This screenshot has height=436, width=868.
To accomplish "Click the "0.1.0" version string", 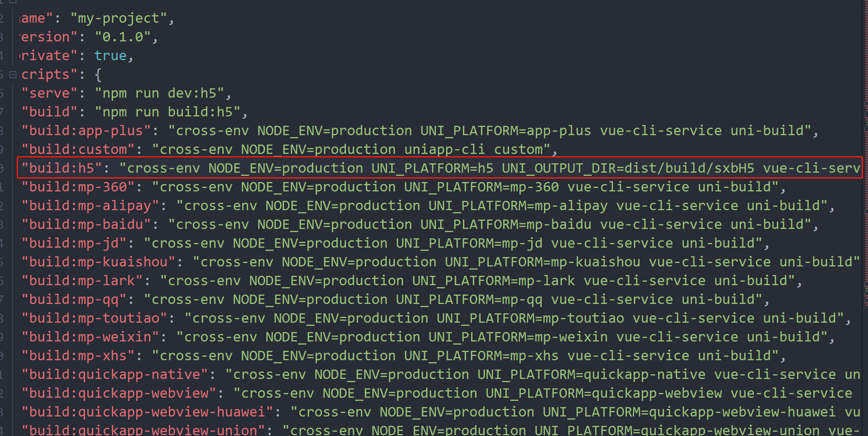I will pos(123,37).
